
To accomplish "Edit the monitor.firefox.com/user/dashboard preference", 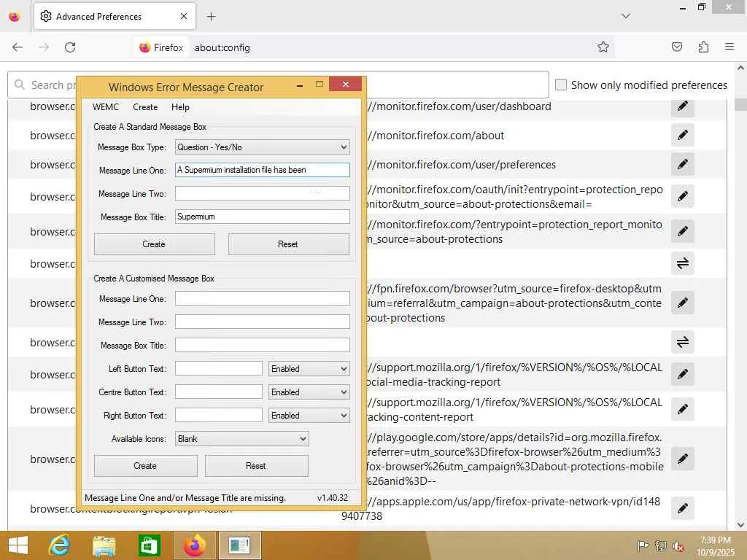I will 682,106.
